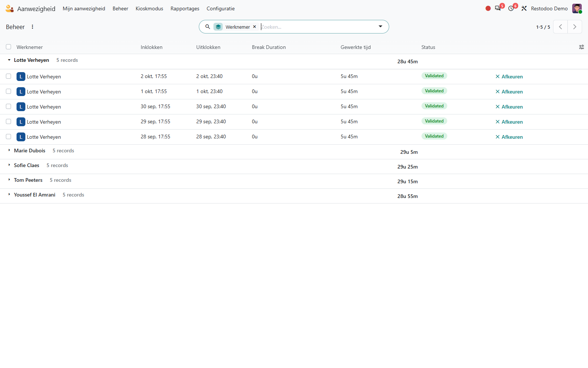Click the 1-5 / 5 pager counter
The width and height of the screenshot is (588, 368).
[543, 27]
